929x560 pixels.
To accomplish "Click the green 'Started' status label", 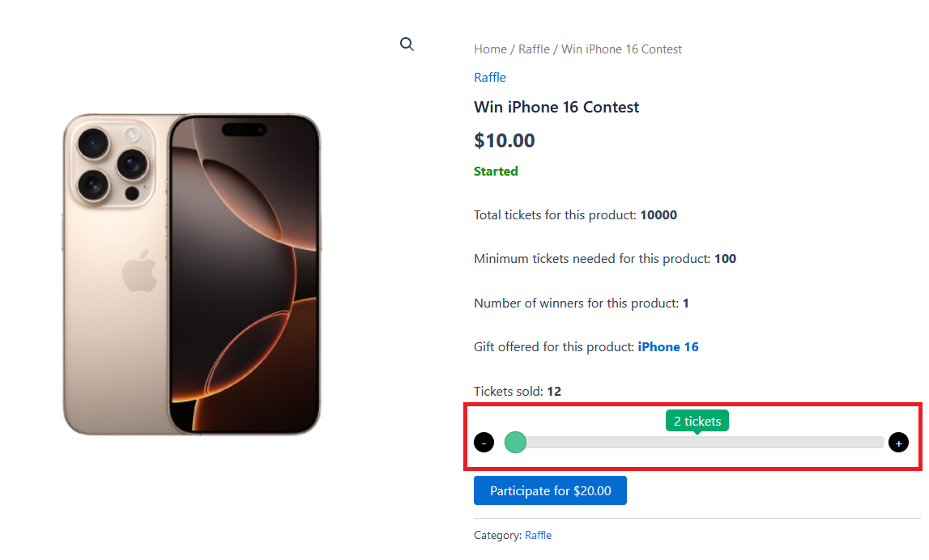I will [x=496, y=171].
